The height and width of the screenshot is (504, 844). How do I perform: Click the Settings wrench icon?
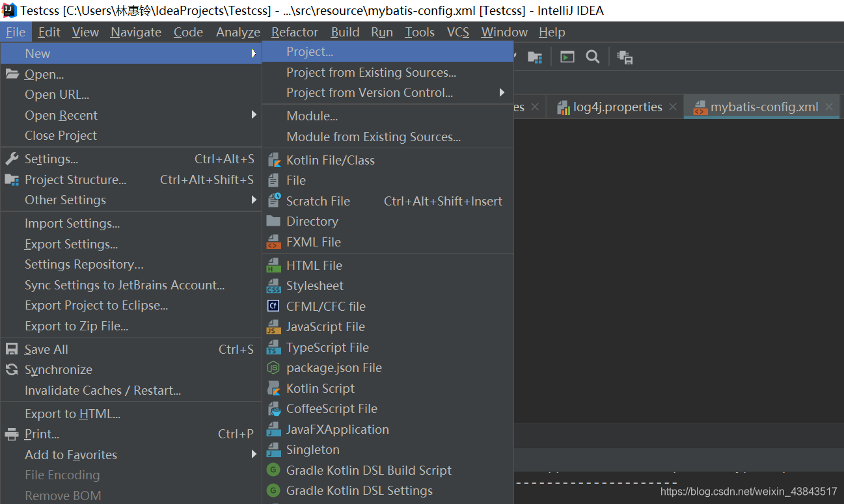(12, 159)
